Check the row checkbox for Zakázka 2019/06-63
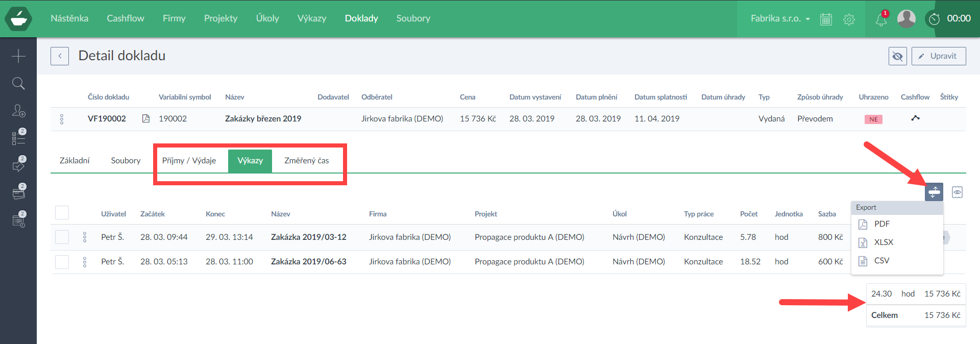 [62, 262]
